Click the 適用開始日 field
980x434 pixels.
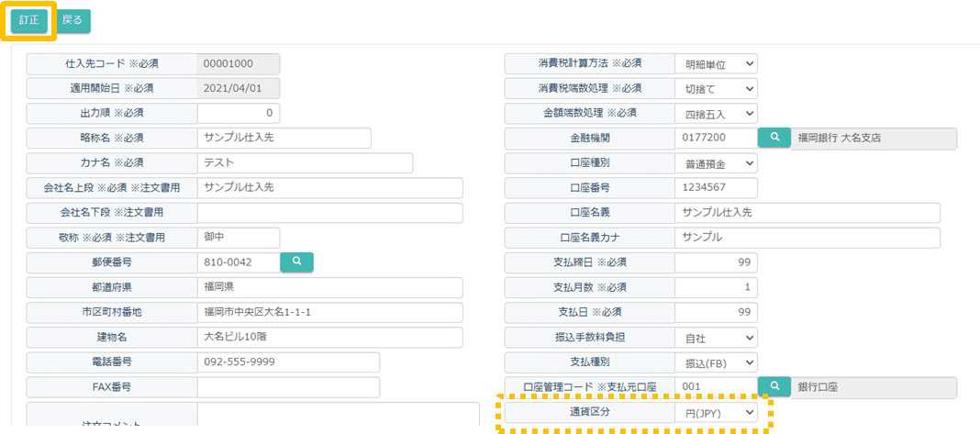click(x=239, y=89)
